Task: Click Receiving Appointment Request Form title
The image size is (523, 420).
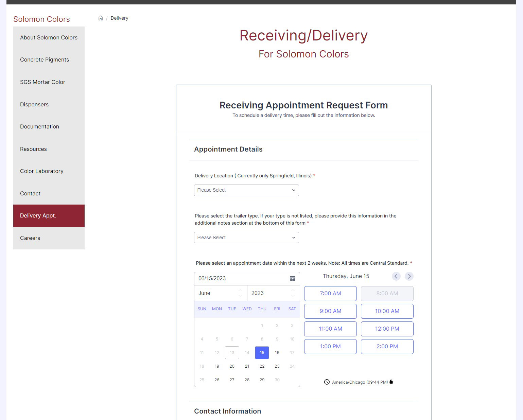Action: [x=304, y=105]
